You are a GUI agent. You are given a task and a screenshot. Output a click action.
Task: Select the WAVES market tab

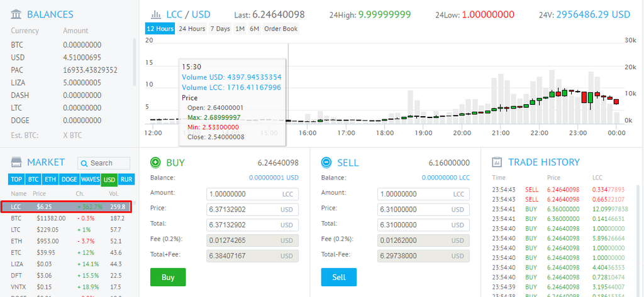(x=90, y=179)
